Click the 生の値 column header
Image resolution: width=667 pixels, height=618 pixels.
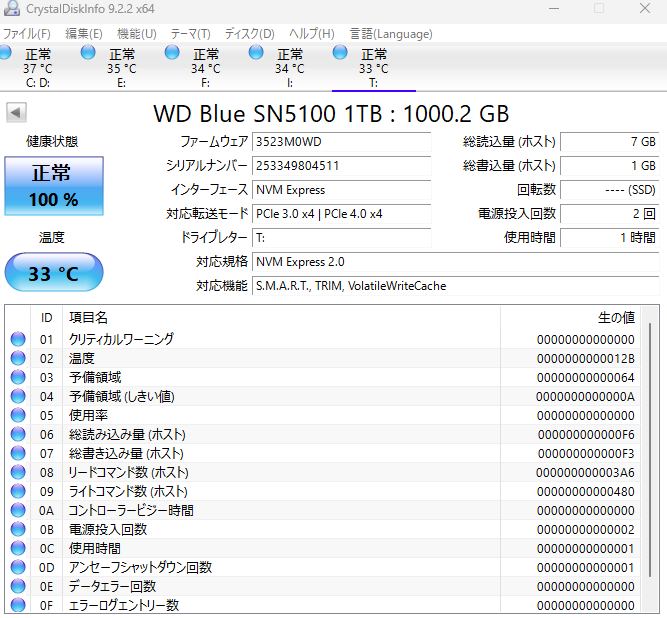pyautogui.click(x=570, y=318)
